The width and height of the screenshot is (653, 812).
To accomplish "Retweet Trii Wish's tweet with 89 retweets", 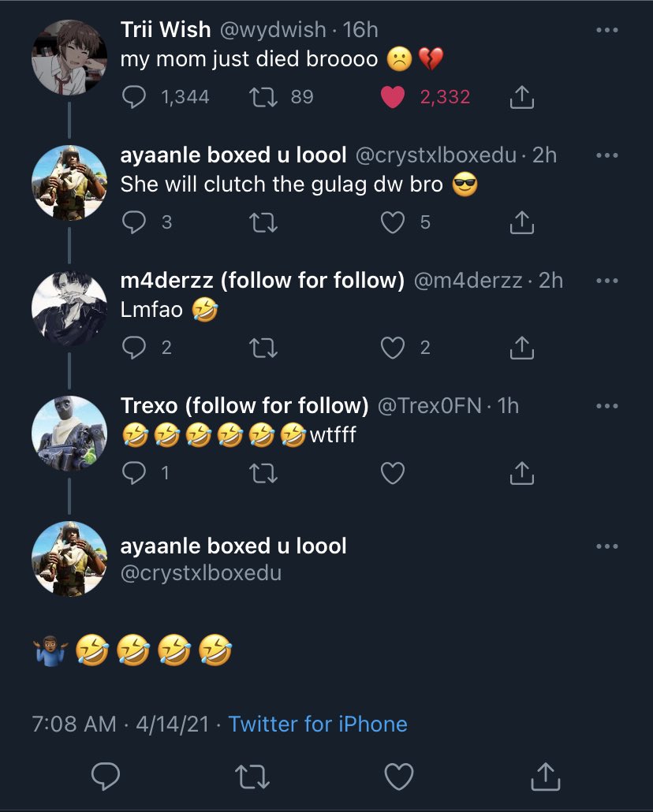I will 259,97.
